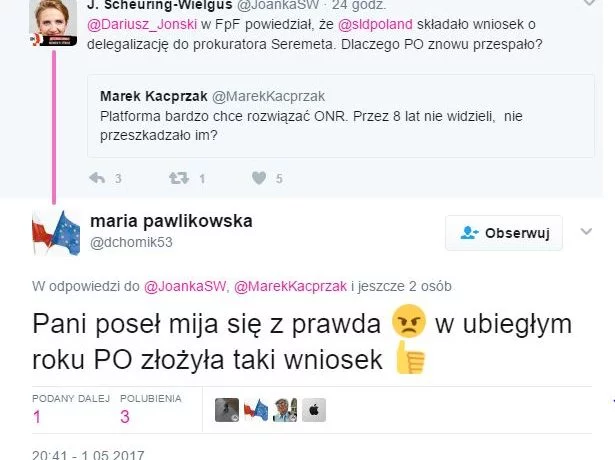
Task: Click the first gray avatar among likers
Action: click(x=227, y=410)
